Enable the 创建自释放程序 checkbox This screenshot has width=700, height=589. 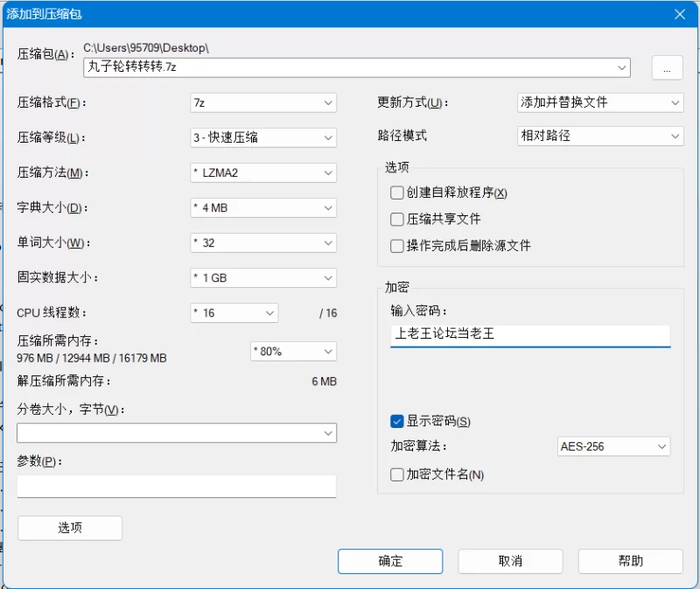coord(396,193)
